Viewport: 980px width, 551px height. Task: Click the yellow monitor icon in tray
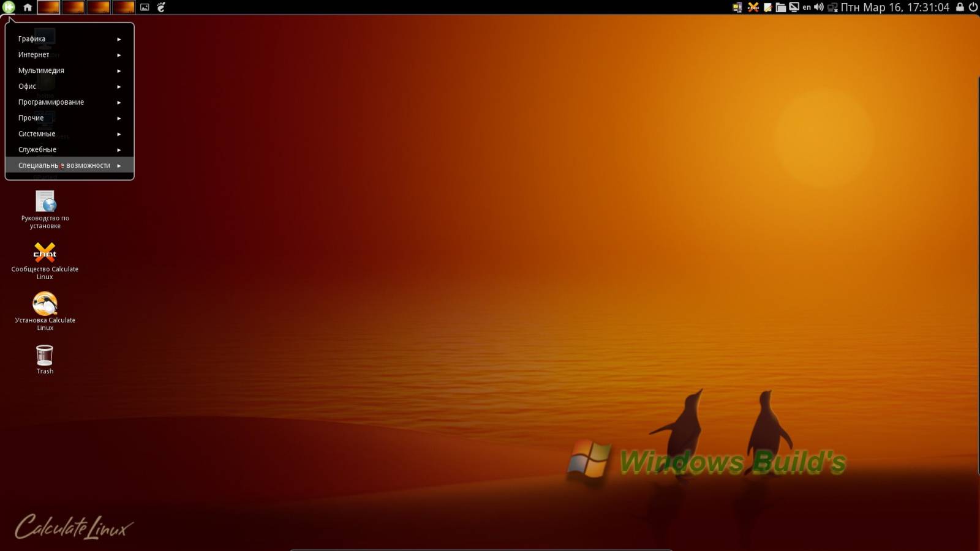coord(737,7)
